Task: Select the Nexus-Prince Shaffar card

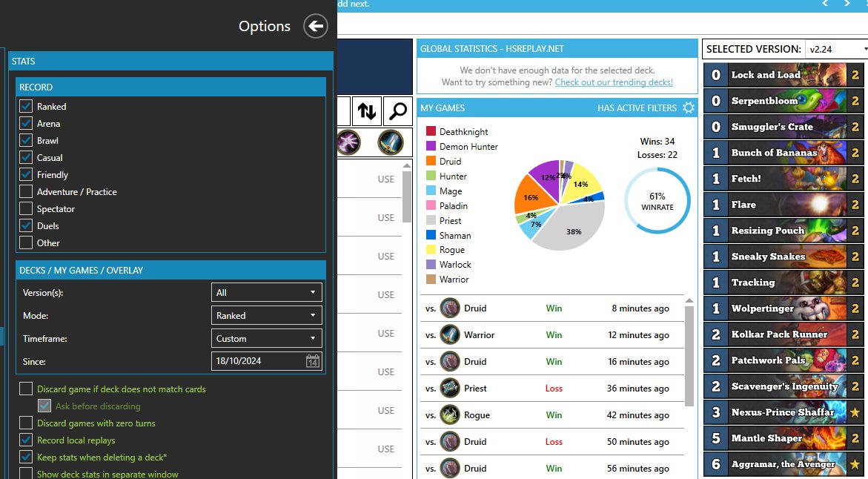Action: 783,412
